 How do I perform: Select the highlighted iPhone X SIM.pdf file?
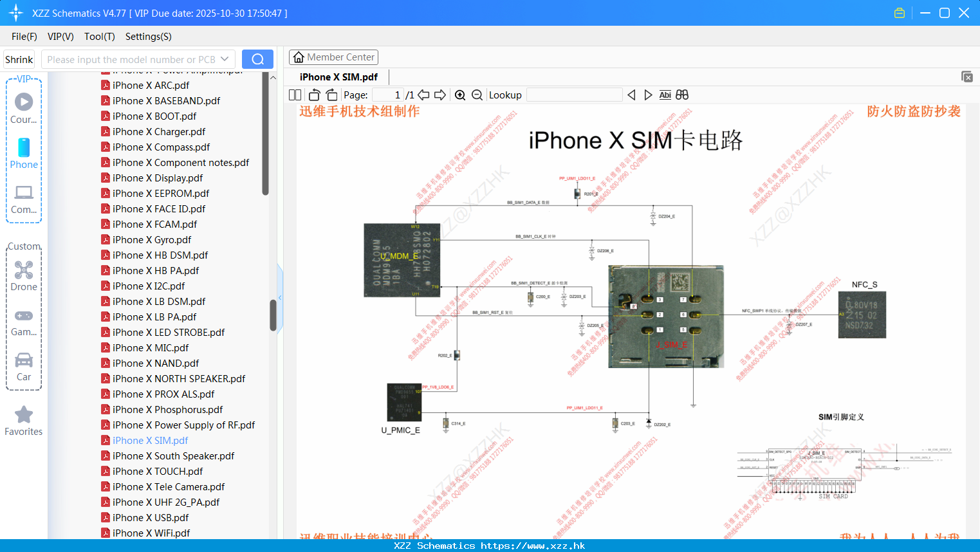pos(150,440)
